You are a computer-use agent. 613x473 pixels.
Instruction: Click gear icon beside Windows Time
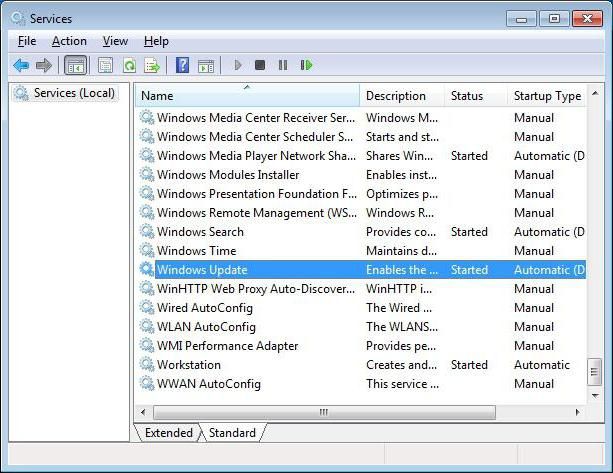(x=147, y=250)
